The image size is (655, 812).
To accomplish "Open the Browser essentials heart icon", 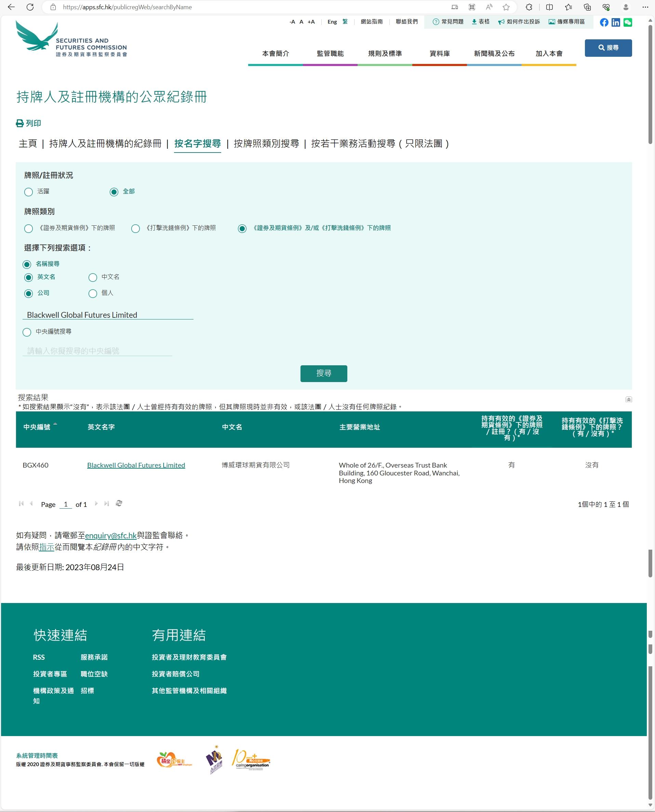I will tap(606, 7).
